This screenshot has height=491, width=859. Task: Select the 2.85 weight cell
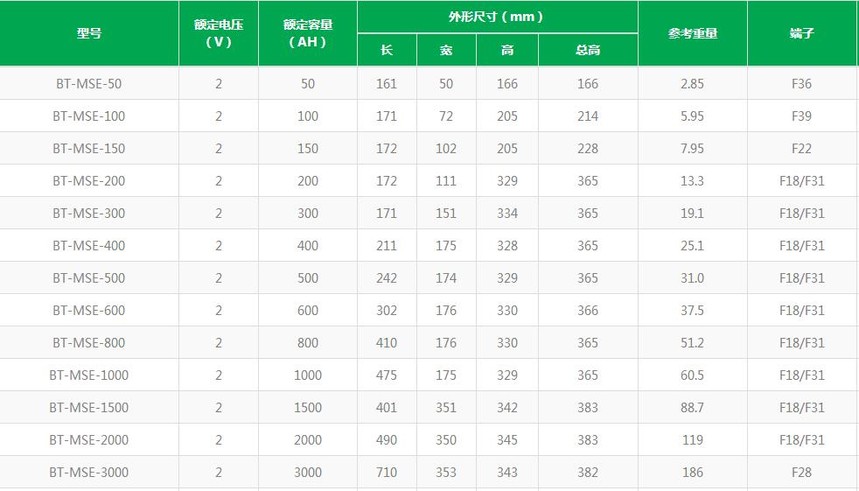click(x=692, y=83)
